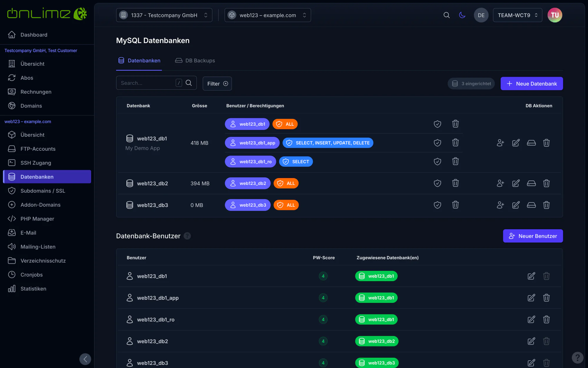Edit database web123_db2 pencil icon
Viewport: 588px width, 368px height.
click(516, 183)
